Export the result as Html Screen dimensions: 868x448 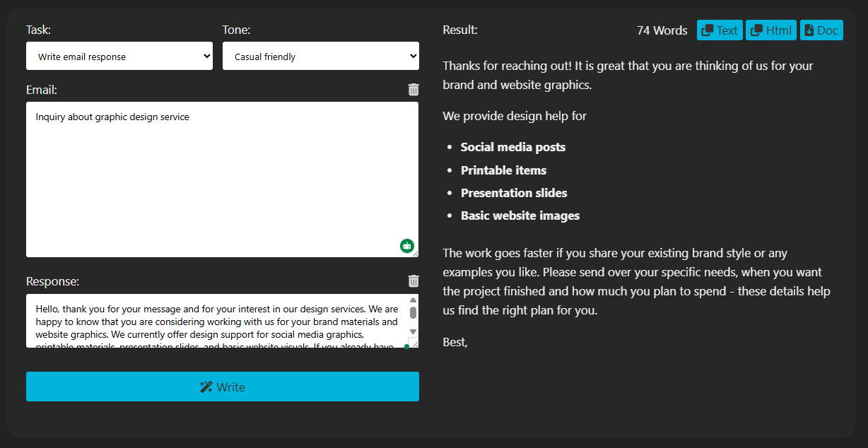click(770, 30)
